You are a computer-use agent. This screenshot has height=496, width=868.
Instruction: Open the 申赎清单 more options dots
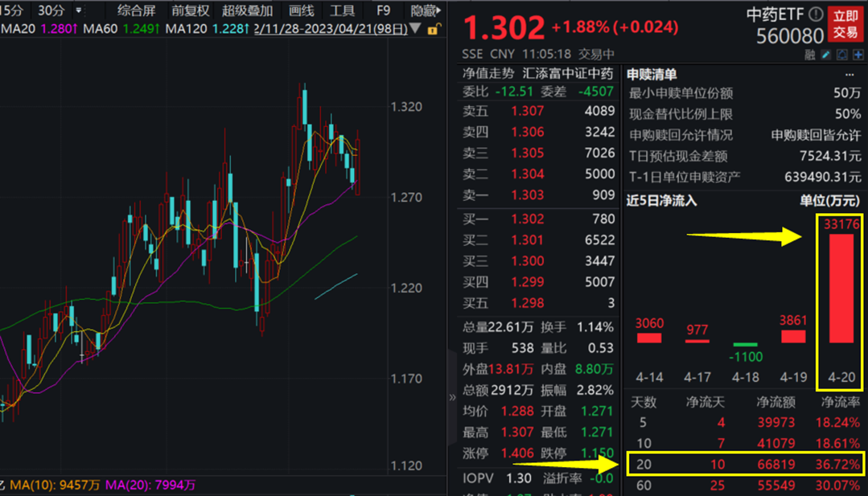pos(849,74)
